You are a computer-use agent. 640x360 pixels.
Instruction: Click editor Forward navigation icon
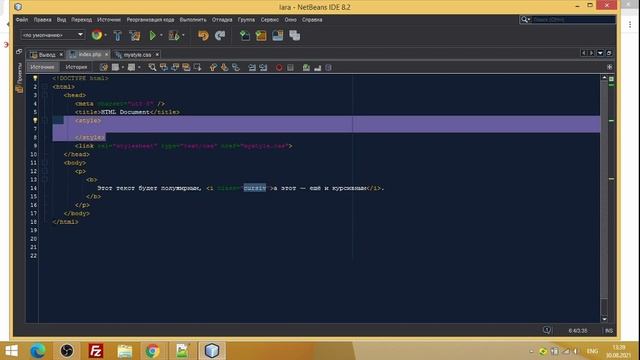pyautogui.click(x=131, y=67)
